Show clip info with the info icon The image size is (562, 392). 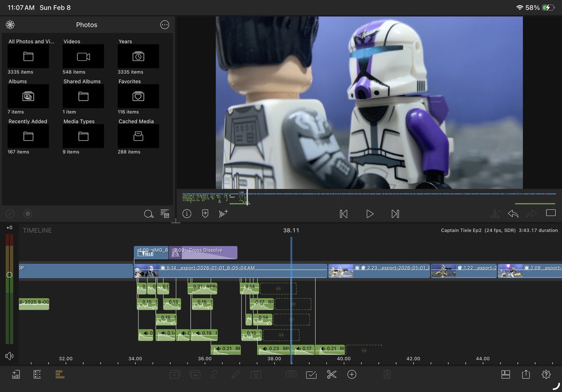pyautogui.click(x=187, y=214)
